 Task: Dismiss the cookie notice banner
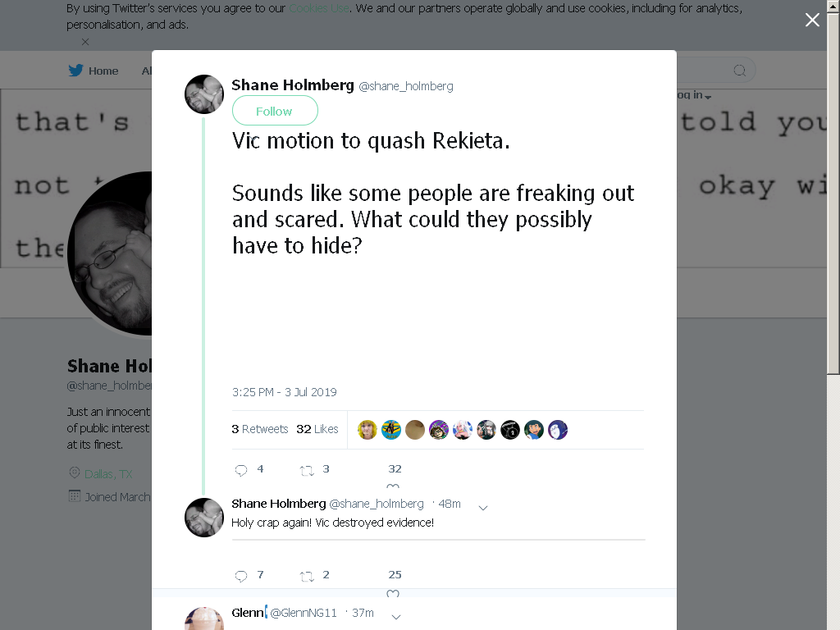tap(85, 42)
